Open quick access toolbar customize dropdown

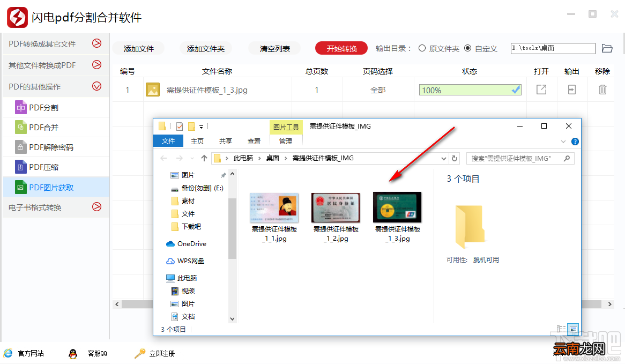(202, 127)
